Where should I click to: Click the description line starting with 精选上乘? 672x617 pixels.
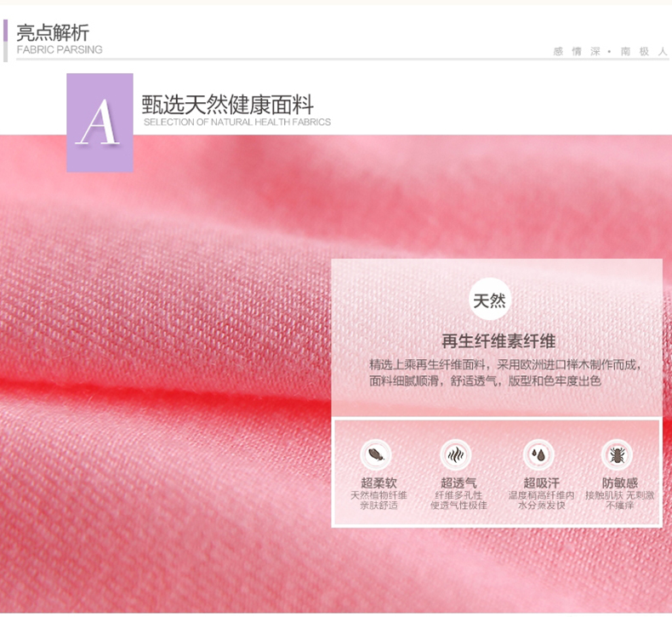[505, 364]
